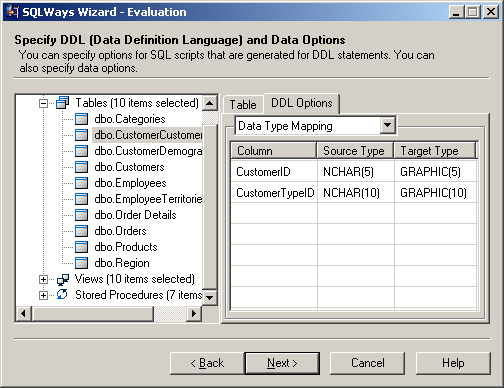Proceed with the Next button

coord(282,363)
